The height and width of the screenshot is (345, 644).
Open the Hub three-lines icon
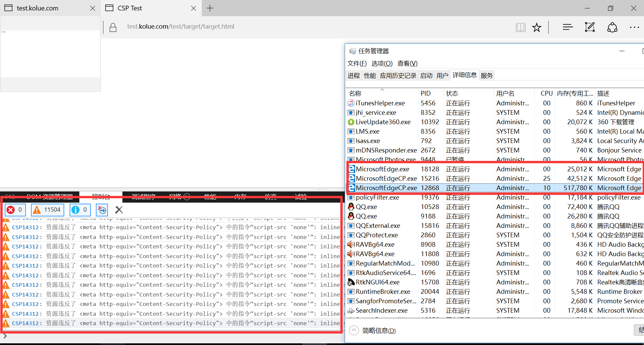coord(568,27)
